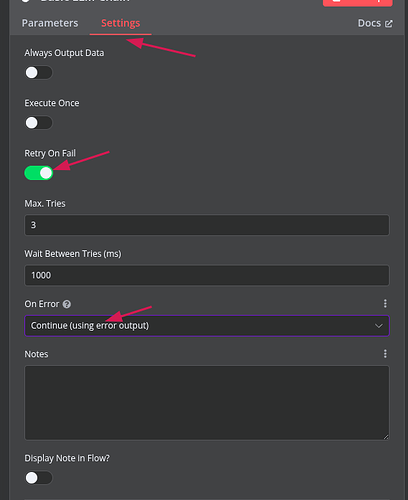Click the node icon beside the title
Image resolution: width=408 pixels, height=500 pixels.
click(x=26, y=1)
